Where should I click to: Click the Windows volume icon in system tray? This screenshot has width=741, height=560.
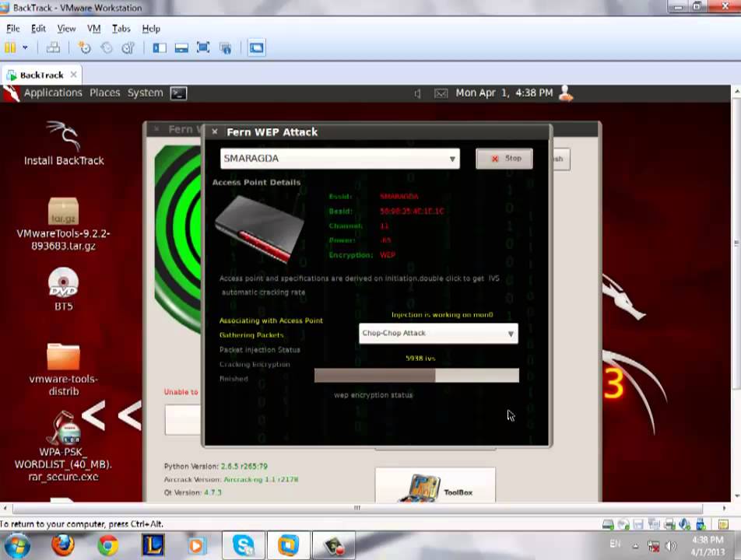pos(671,546)
